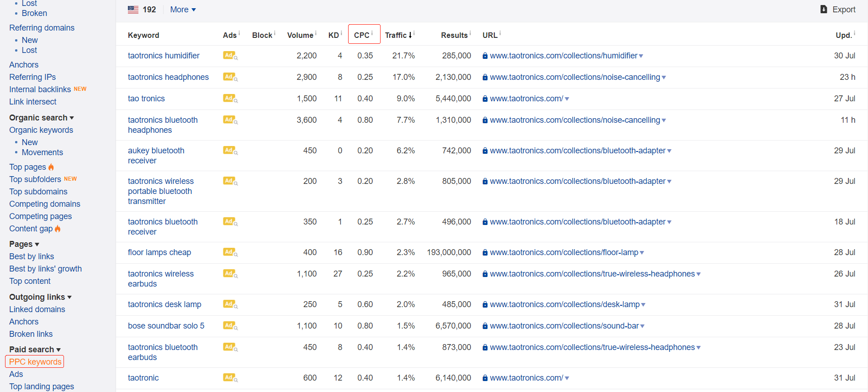
Task: Open Broken links report
Action: pyautogui.click(x=31, y=334)
